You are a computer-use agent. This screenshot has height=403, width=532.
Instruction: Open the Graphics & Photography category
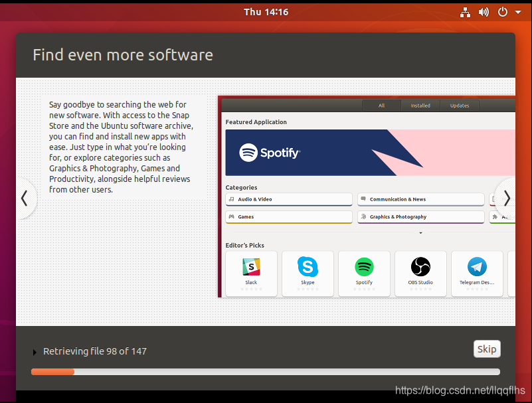[420, 216]
